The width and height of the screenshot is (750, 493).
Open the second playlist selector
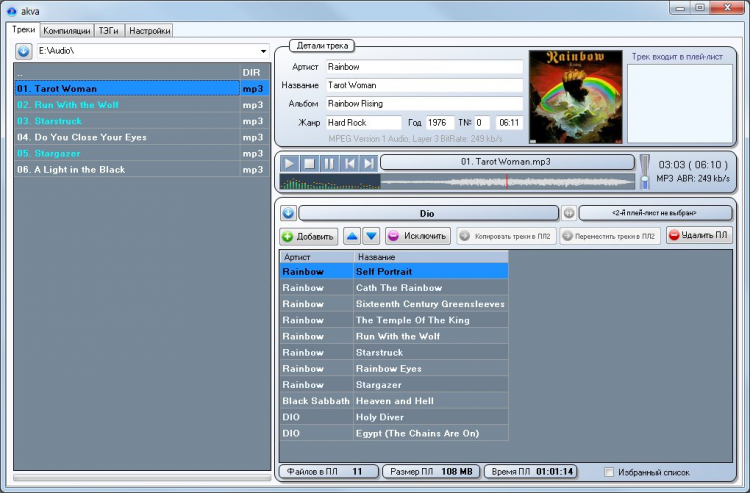click(655, 213)
